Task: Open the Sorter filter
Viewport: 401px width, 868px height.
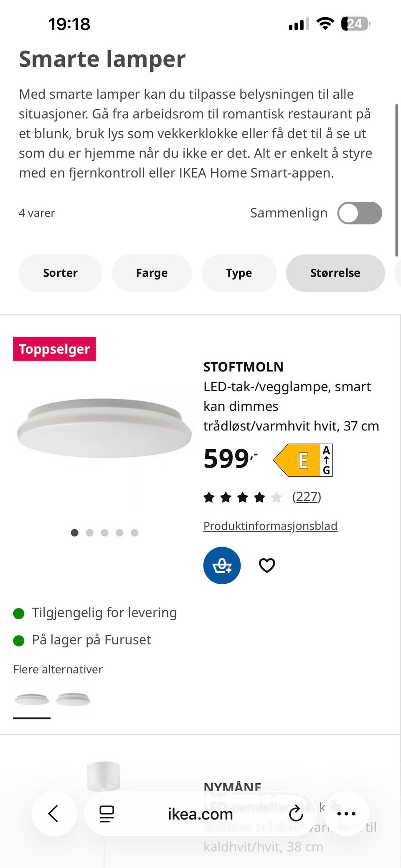Action: click(x=61, y=273)
